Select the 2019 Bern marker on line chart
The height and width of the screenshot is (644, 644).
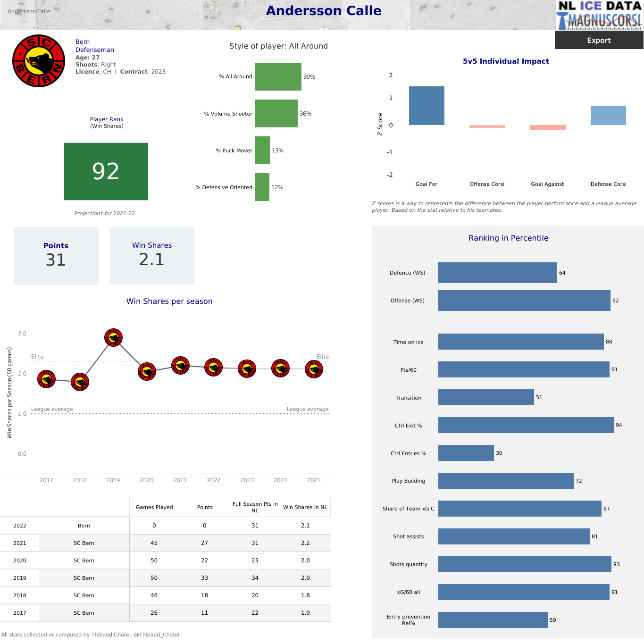[x=113, y=338]
